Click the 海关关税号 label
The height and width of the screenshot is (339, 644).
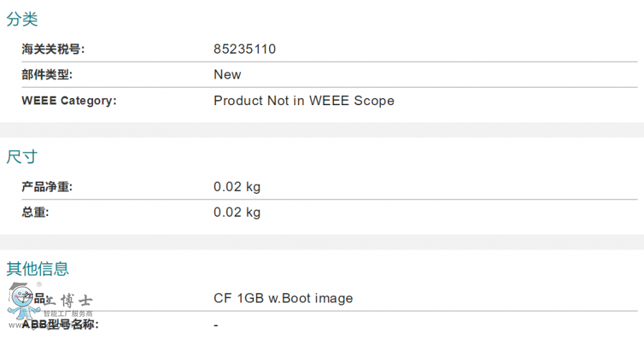[x=54, y=49]
